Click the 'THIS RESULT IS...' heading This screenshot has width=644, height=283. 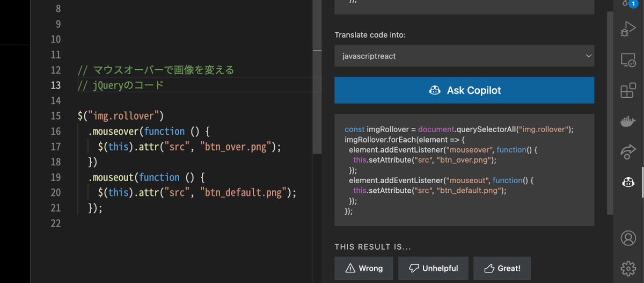(x=372, y=247)
